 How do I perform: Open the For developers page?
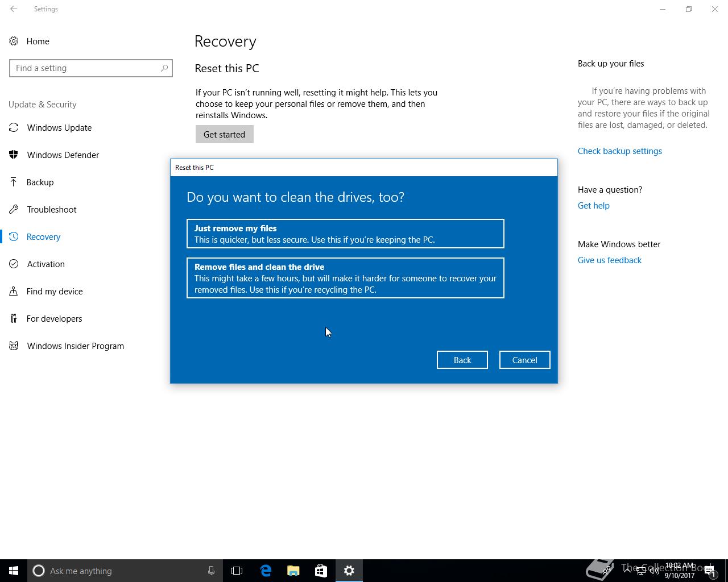[x=54, y=318]
